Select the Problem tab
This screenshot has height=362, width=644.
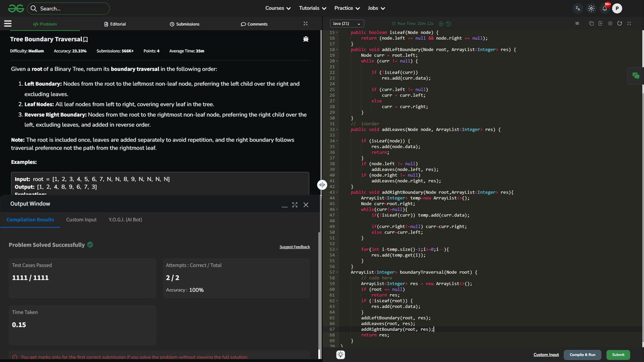point(45,24)
